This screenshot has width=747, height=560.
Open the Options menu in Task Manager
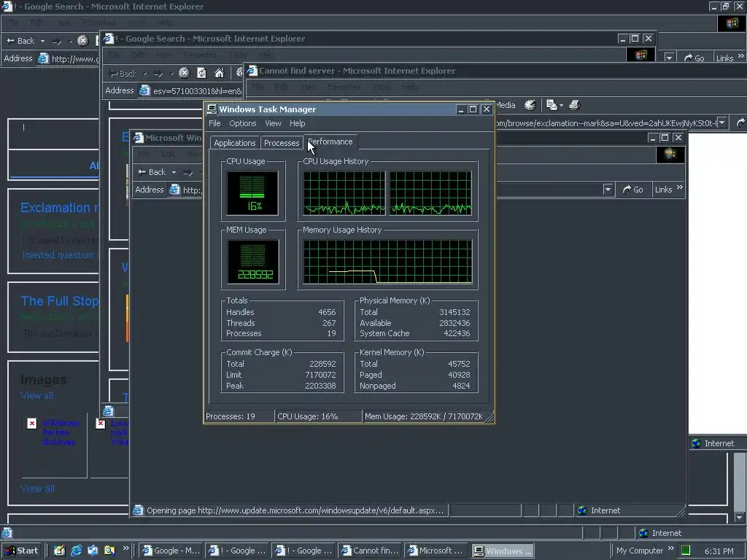click(242, 123)
